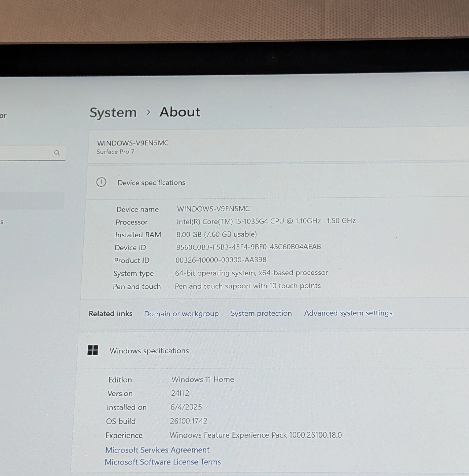
Task: Click the Processor label
Action: [132, 222]
